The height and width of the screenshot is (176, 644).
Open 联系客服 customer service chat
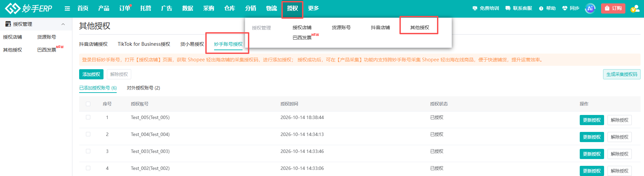click(519, 8)
